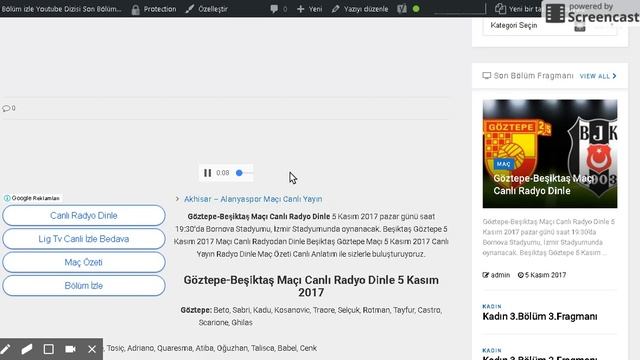Select the eraser tool in the Screencast toolbar
The height and width of the screenshot is (360, 640).
click(x=27, y=349)
